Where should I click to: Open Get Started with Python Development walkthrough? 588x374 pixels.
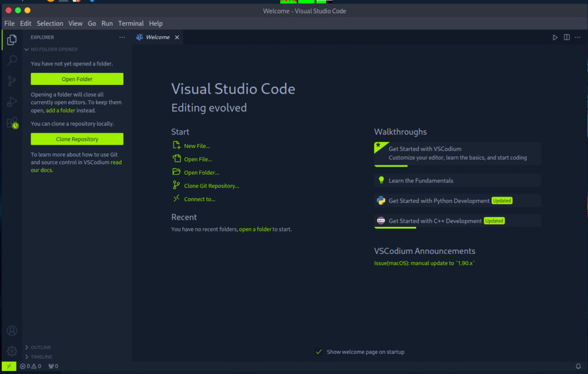[439, 201]
